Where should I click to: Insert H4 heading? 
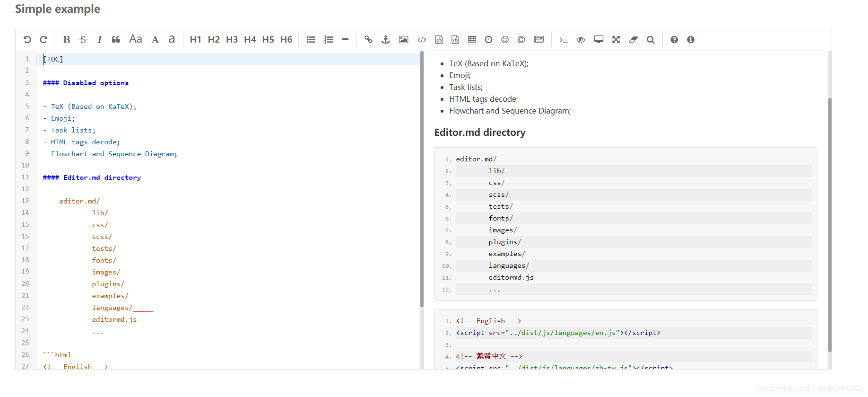250,40
